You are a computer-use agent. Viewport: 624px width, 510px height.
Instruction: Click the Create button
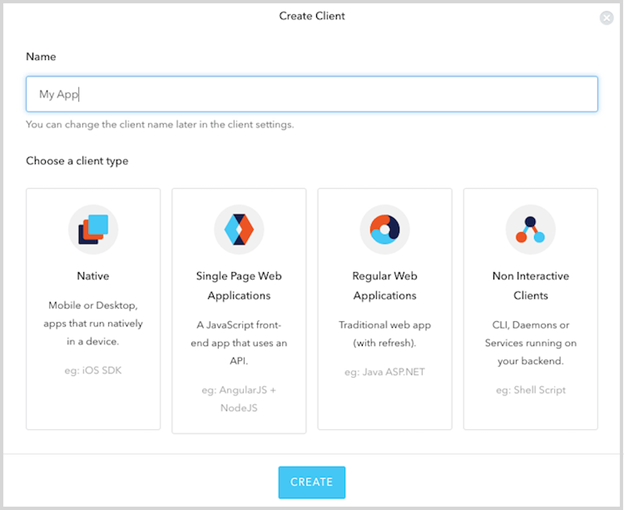point(312,482)
